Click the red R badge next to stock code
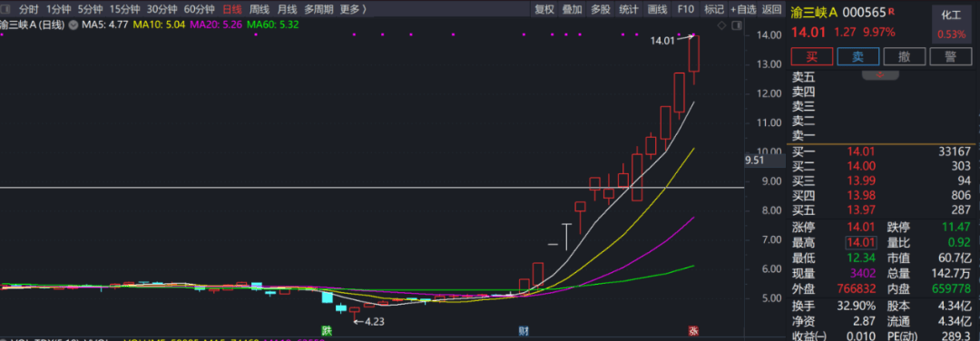 (x=891, y=12)
